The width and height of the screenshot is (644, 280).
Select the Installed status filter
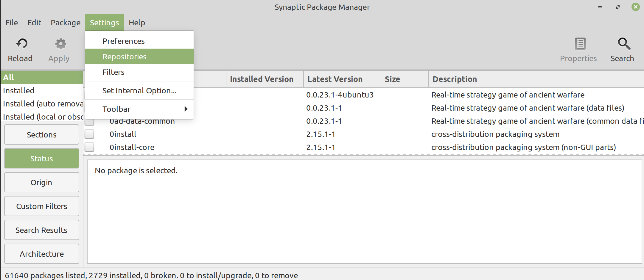[x=42, y=90]
